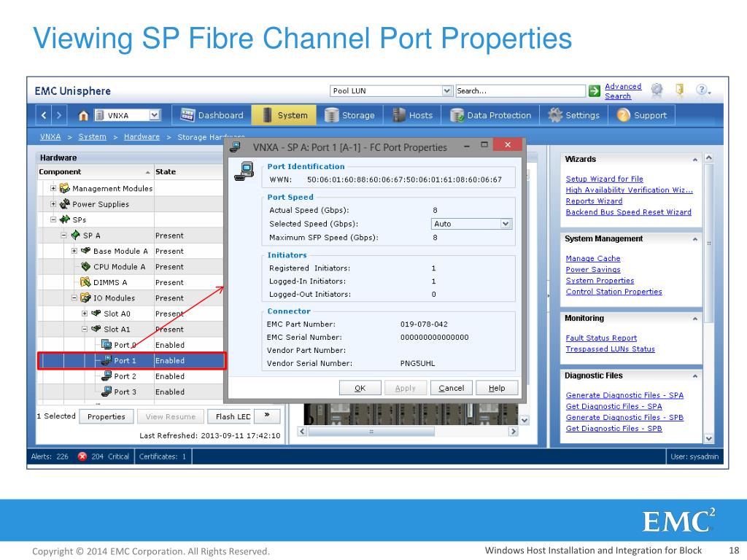Viewport: 747px width, 560px height.
Task: Click Help in FC Port Properties dialog
Action: [497, 388]
